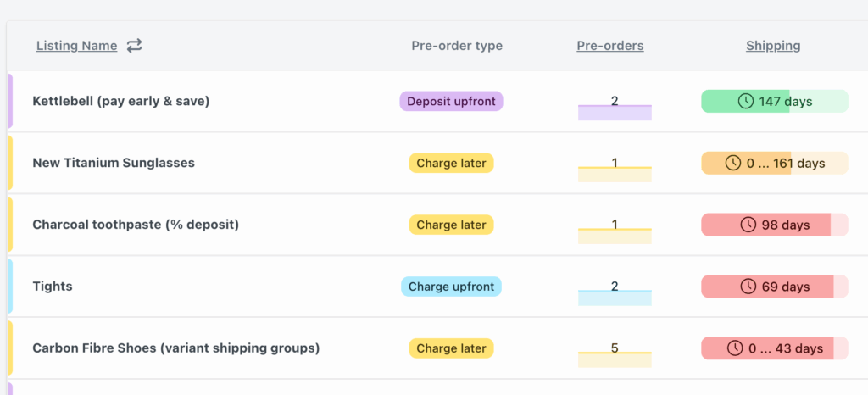Open the Tights listing row
This screenshot has width=868, height=395.
click(53, 287)
